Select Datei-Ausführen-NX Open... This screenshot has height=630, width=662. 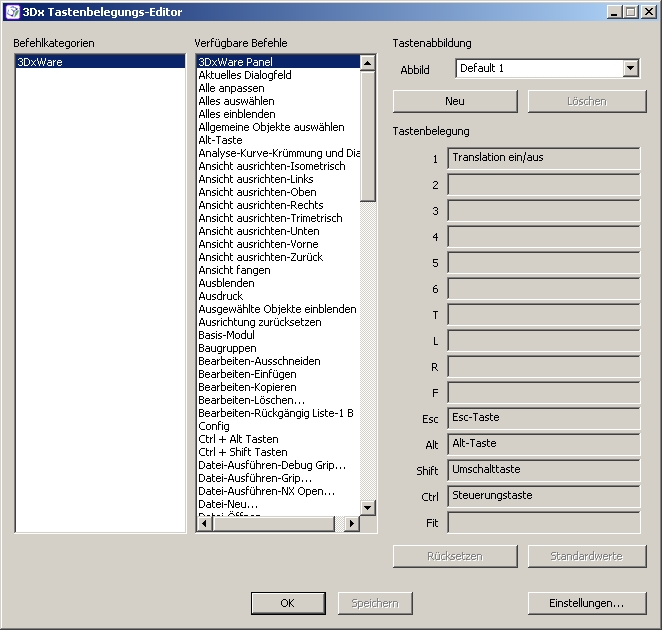(x=278, y=492)
